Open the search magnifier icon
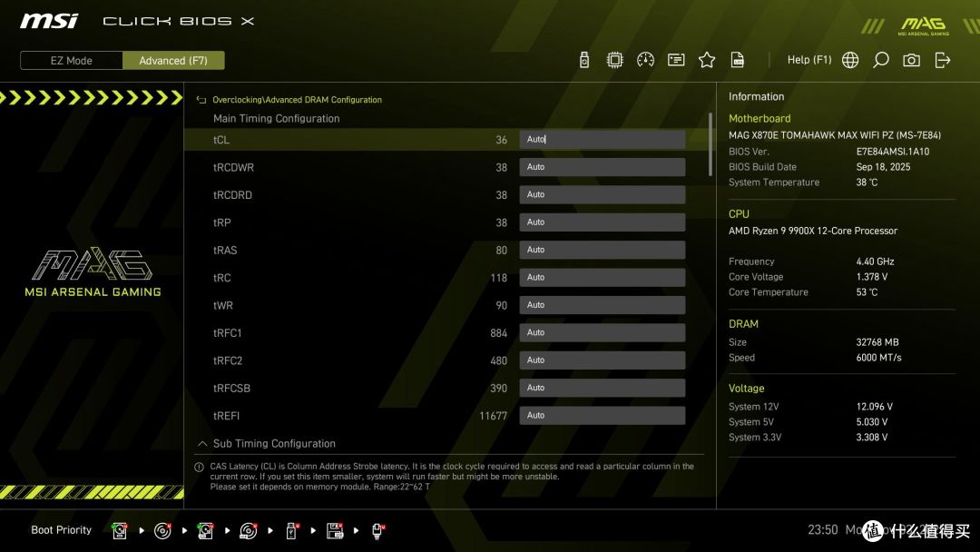The image size is (980, 552). pos(880,60)
